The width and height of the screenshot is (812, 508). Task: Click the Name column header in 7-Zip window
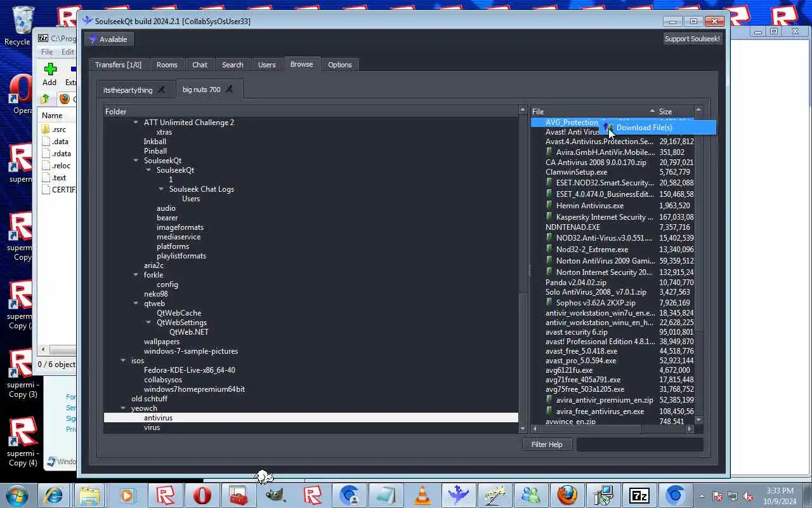(x=56, y=116)
